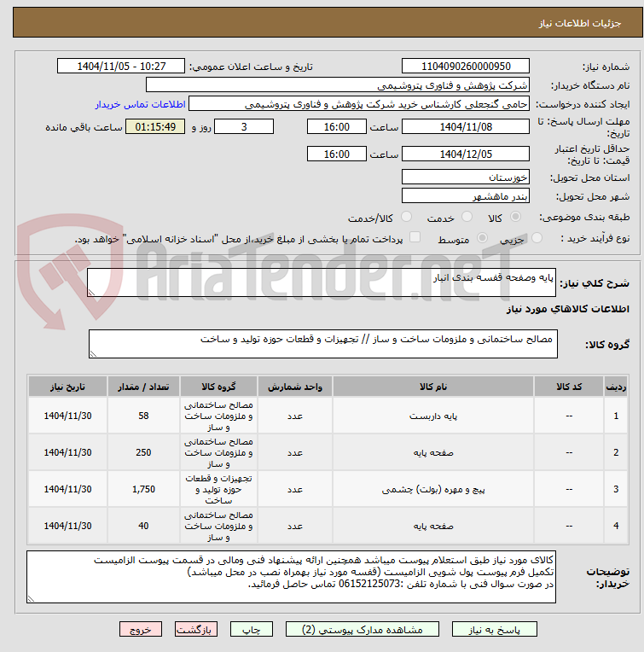Click the جزئیات اطلاعات نیاز page header
644x652 pixels.
[328, 22]
